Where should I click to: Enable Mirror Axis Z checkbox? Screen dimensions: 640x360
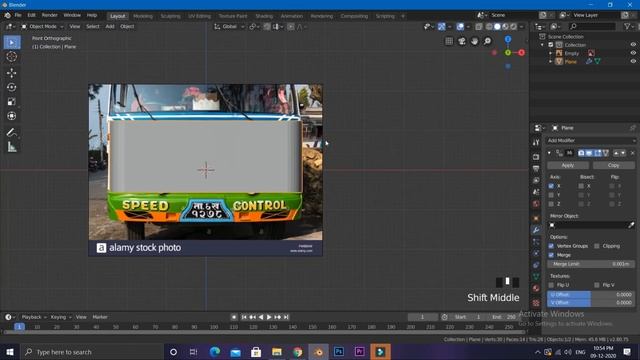551,204
